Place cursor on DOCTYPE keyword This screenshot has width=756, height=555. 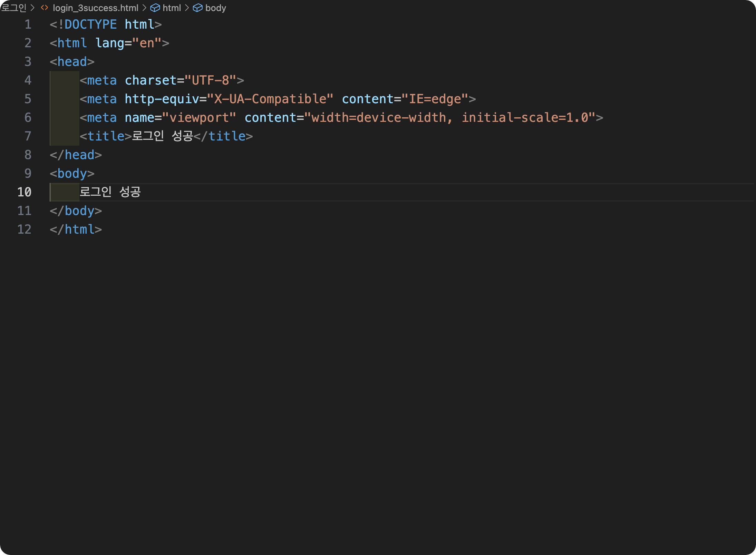pos(91,25)
